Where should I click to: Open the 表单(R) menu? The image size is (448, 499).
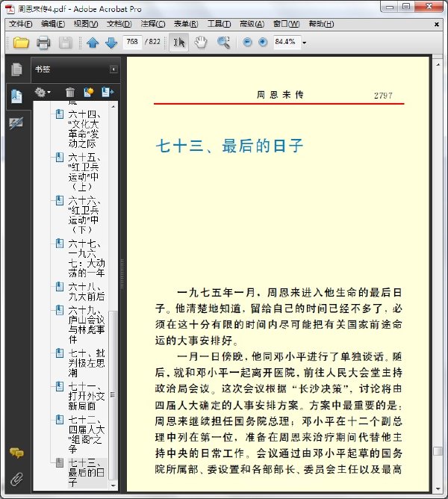pyautogui.click(x=186, y=24)
